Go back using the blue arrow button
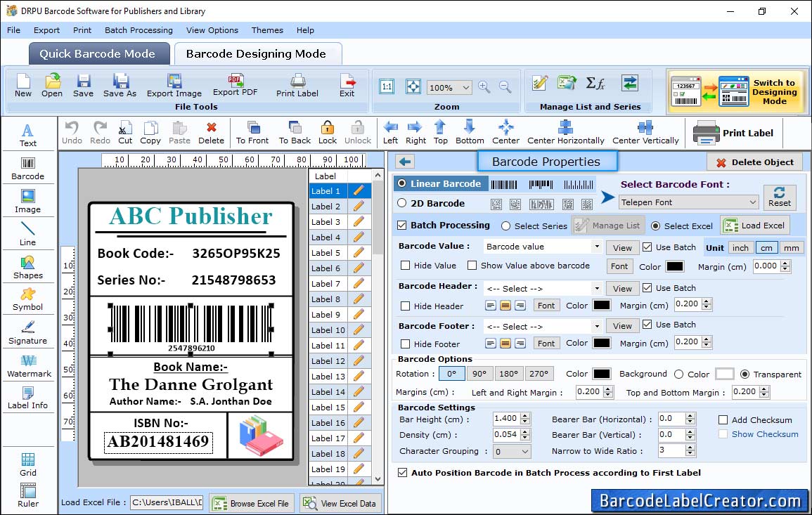This screenshot has width=812, height=515. click(x=405, y=162)
